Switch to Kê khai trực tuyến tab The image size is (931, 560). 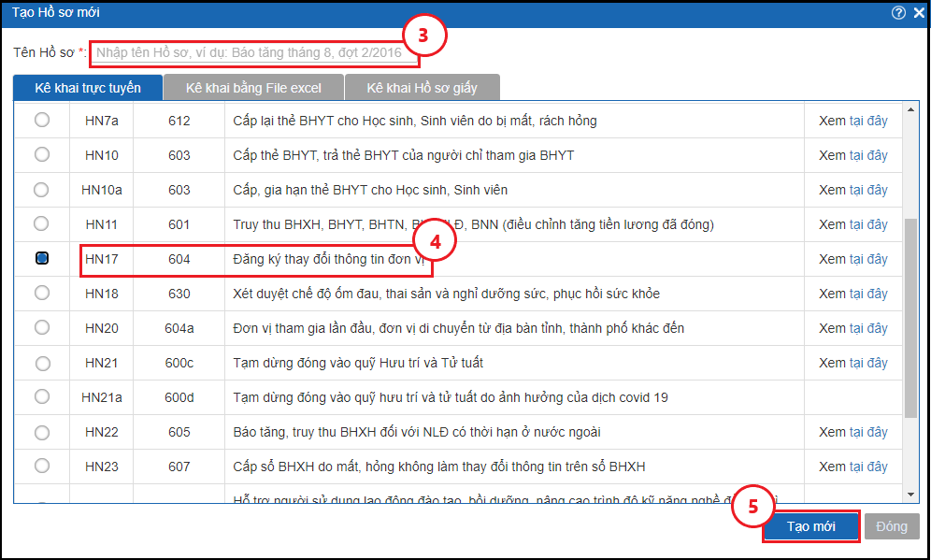pyautogui.click(x=87, y=88)
